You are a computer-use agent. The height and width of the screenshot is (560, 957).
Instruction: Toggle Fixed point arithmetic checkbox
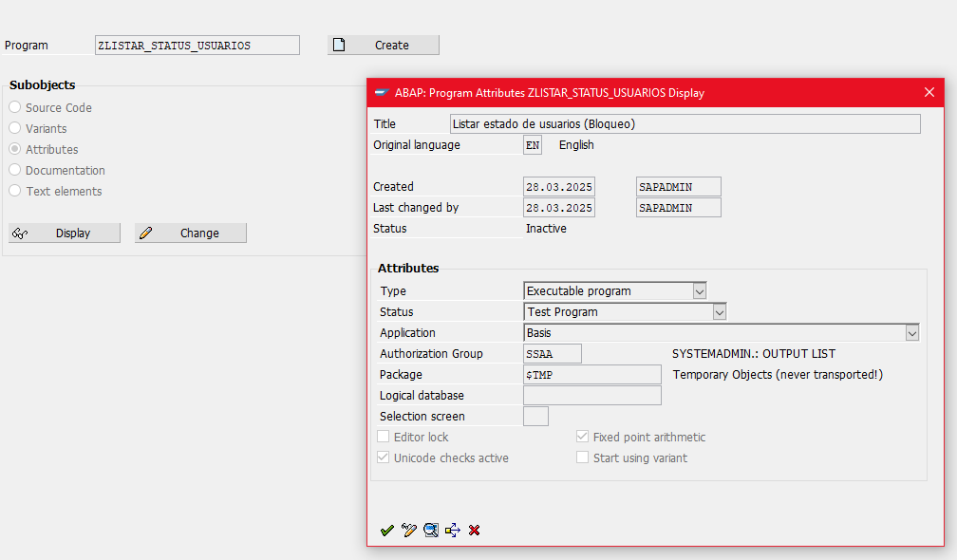582,437
